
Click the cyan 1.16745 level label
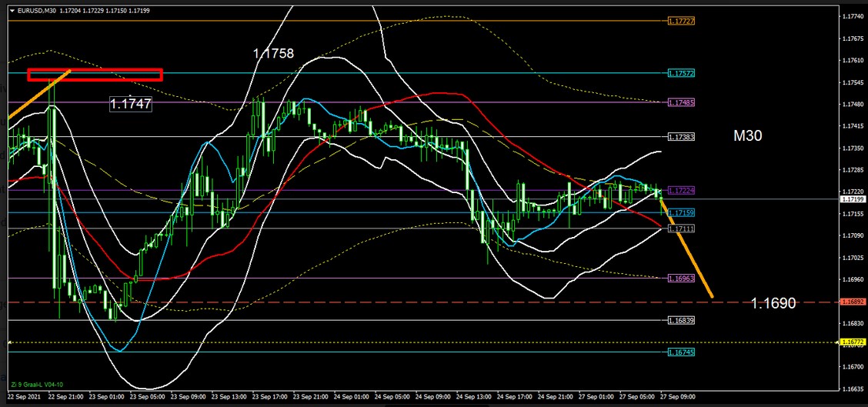pos(681,352)
